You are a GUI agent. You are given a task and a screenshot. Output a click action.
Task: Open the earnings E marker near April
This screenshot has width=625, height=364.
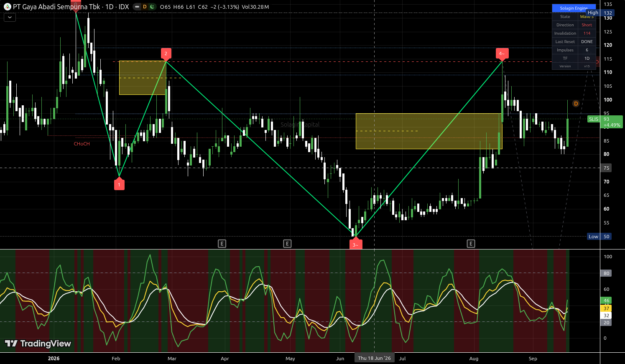pos(222,244)
